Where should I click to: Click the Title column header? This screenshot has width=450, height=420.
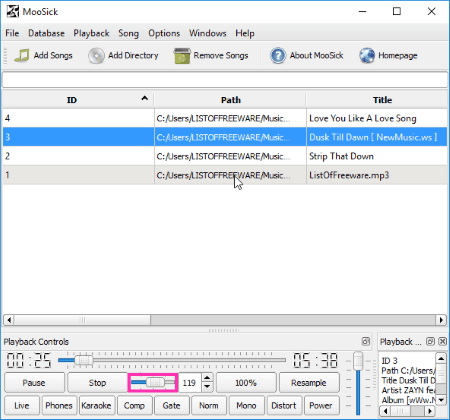(377, 100)
